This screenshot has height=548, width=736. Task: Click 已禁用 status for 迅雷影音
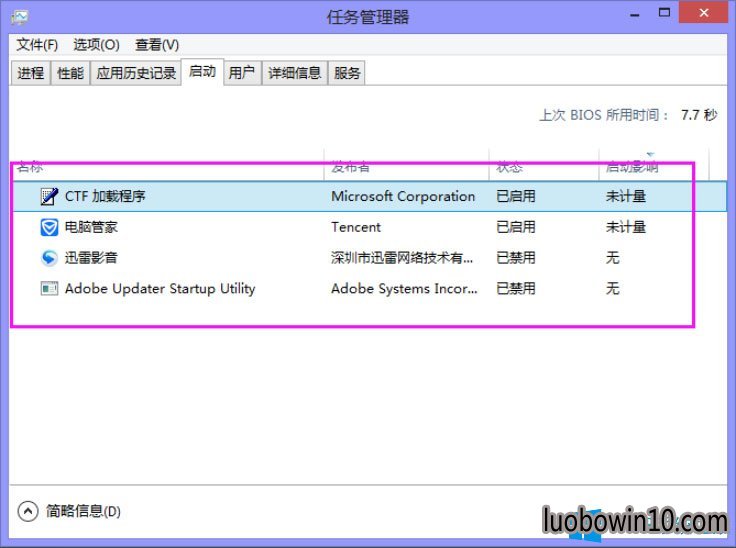coord(516,258)
